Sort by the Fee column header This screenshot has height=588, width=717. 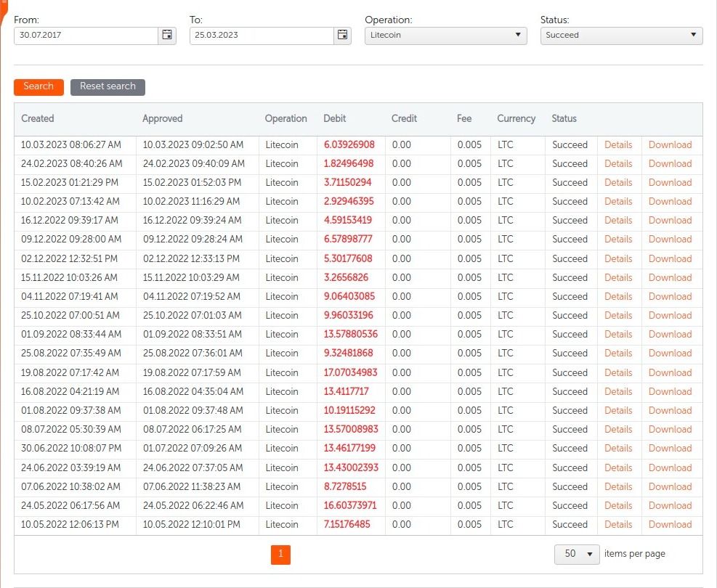tap(464, 118)
